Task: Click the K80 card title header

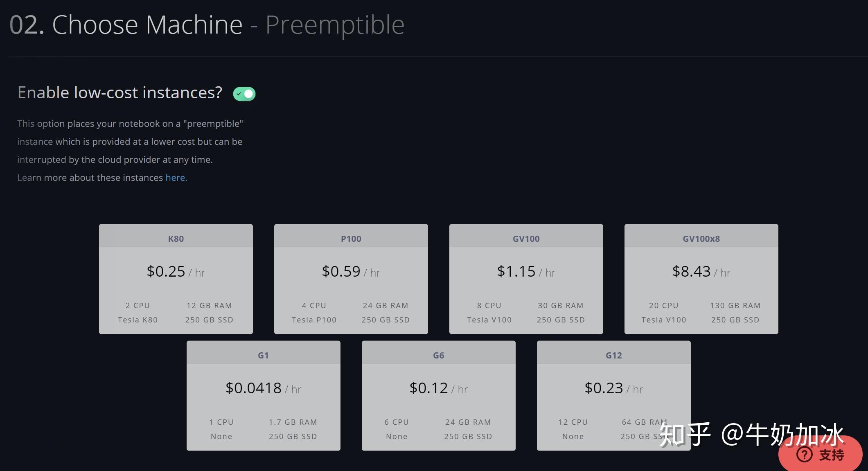Action: [x=176, y=239]
